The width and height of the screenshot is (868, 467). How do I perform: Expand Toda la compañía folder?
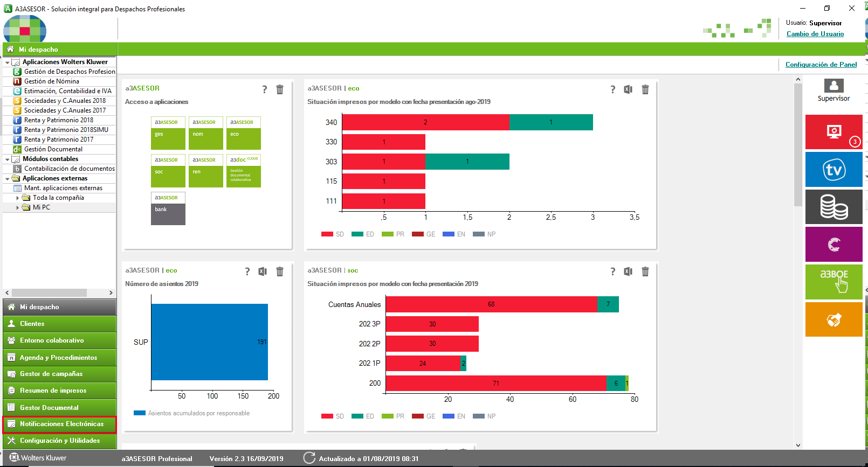(17, 198)
